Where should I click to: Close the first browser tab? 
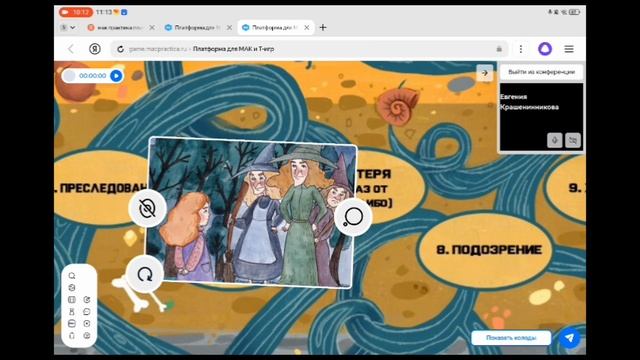point(152,27)
